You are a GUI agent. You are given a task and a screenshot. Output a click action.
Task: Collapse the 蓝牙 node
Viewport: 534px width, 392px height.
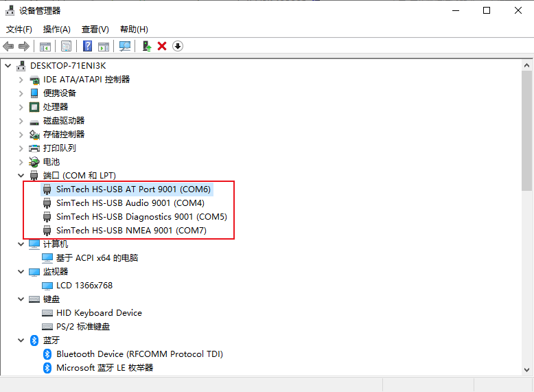(21, 341)
